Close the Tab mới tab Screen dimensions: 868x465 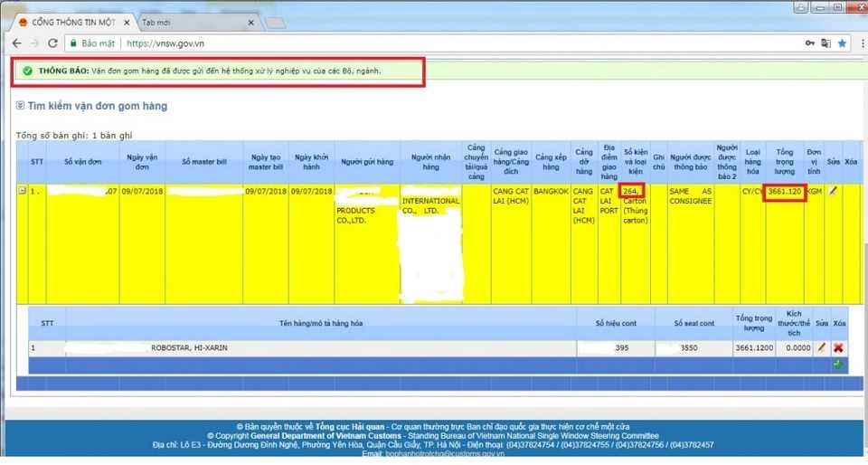[250, 23]
